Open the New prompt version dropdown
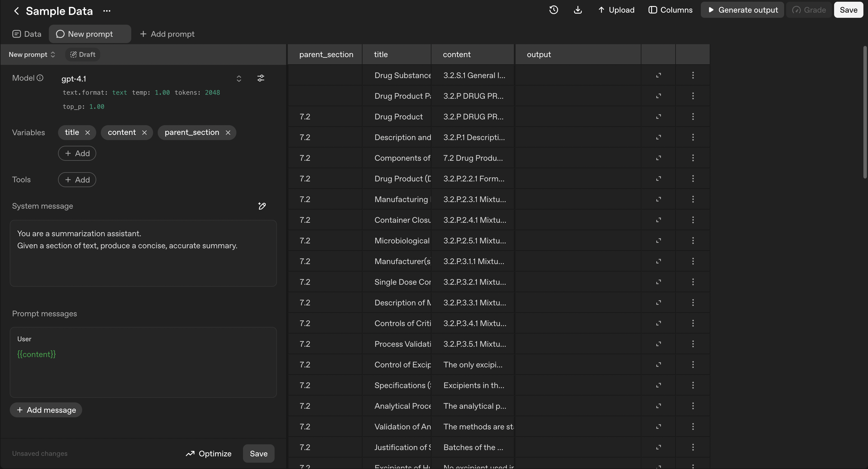Screen dimensions: 868x469 (x=31, y=54)
